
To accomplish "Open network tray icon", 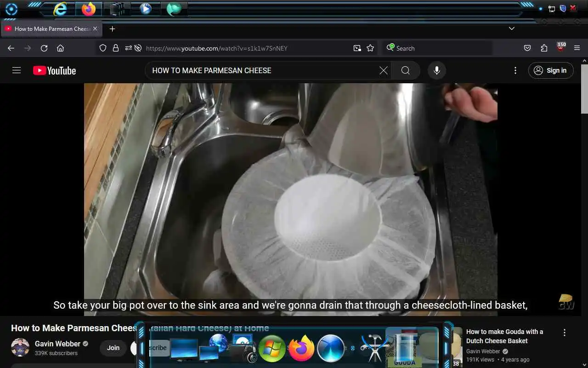I will (552, 9).
